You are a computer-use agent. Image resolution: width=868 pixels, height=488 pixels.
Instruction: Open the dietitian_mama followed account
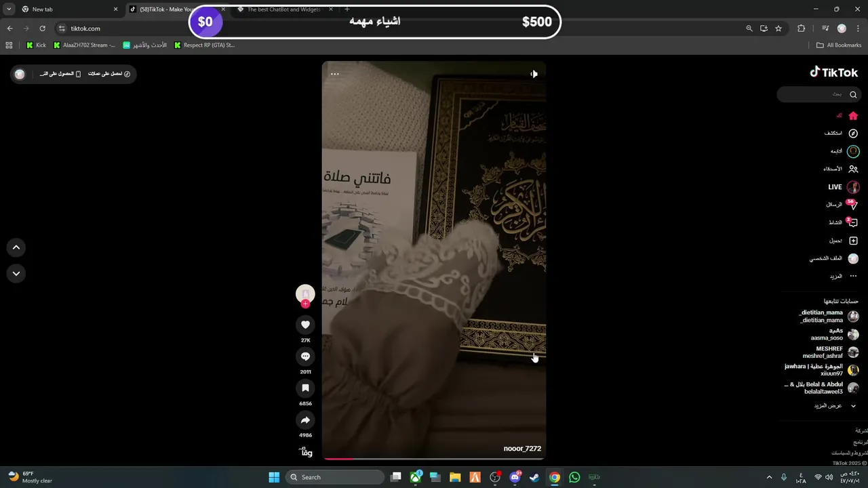[829, 317]
